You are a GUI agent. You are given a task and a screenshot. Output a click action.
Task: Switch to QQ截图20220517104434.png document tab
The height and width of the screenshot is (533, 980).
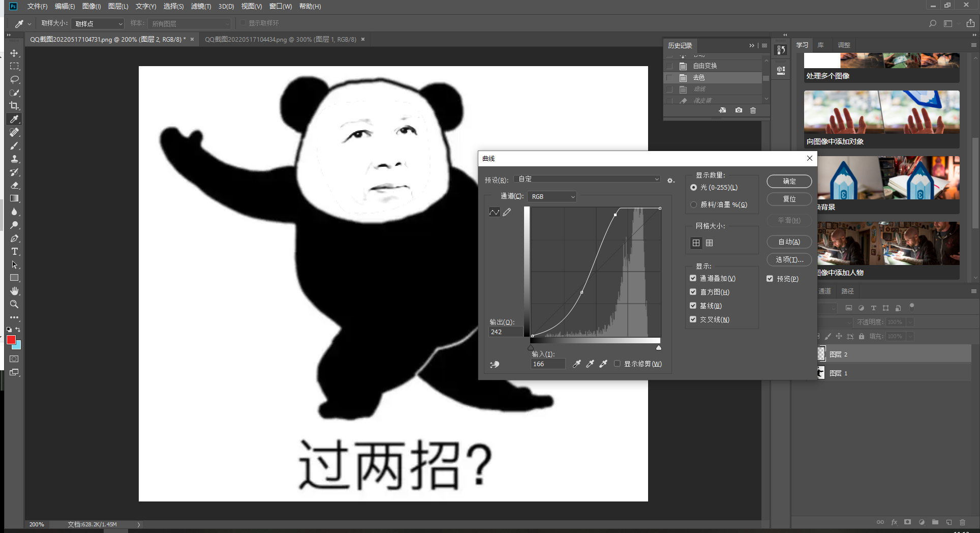(x=281, y=39)
